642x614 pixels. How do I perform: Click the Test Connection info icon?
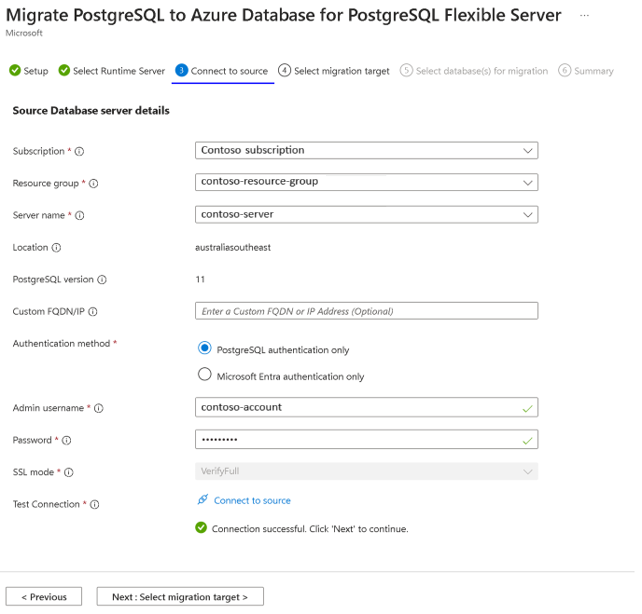(x=94, y=505)
